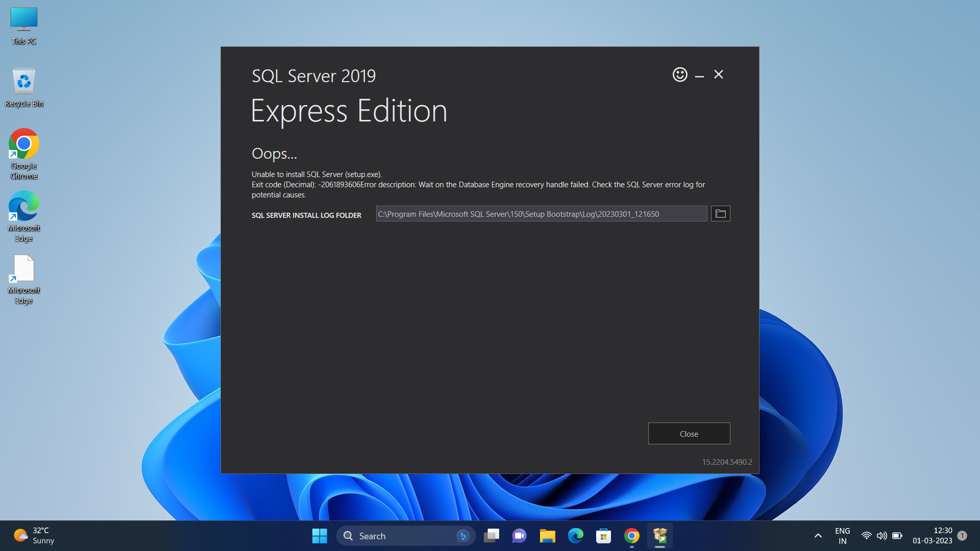This screenshot has height=551, width=980.
Task: Click the volume speaker tray icon
Action: coord(881,536)
